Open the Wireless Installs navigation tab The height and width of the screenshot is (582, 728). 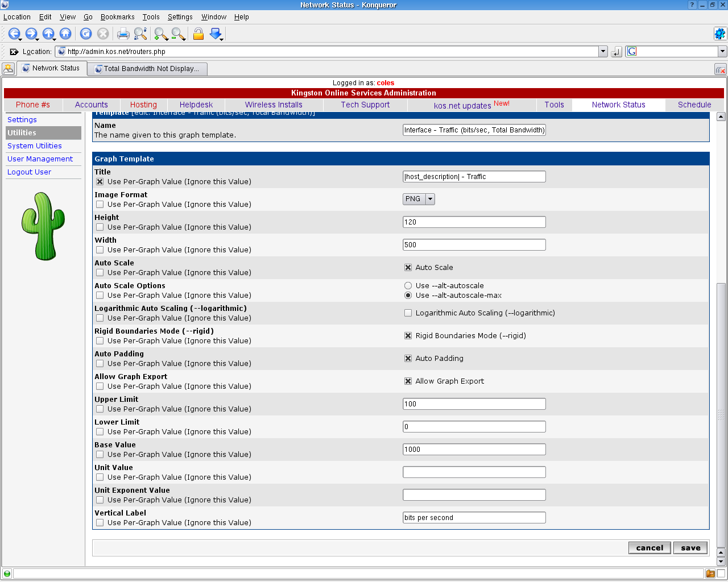coord(274,105)
